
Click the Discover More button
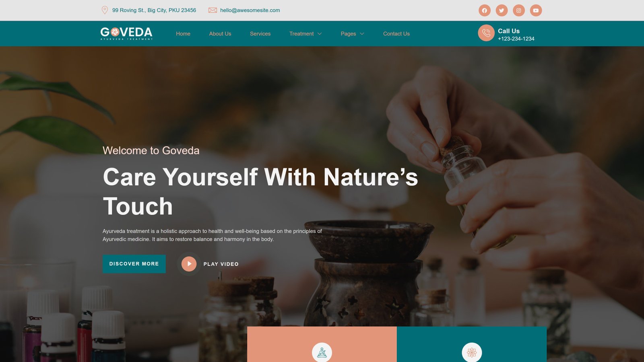pyautogui.click(x=134, y=264)
